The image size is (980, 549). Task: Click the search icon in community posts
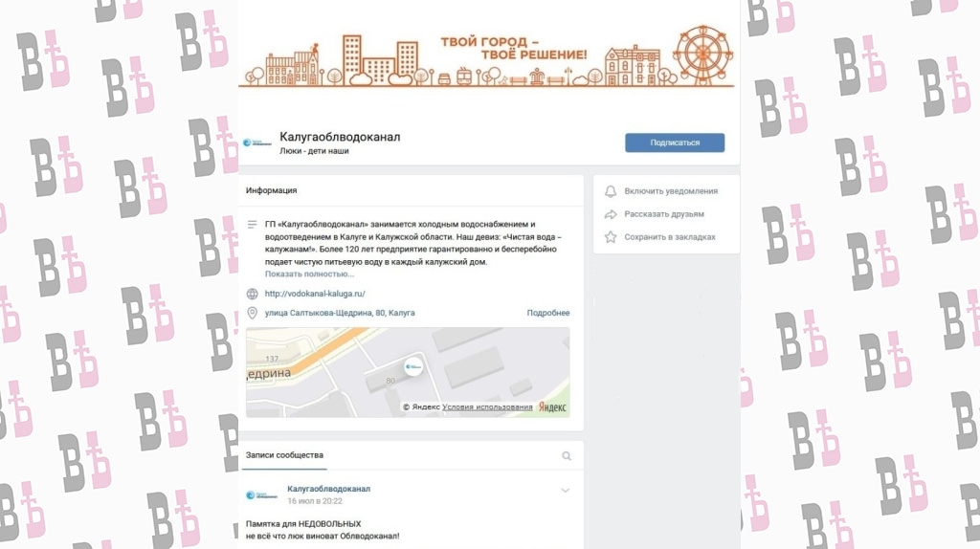[567, 456]
